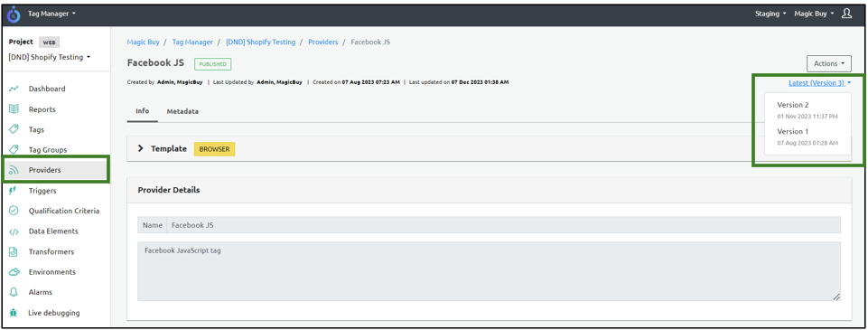Screen dimensions: 868x330
Task: Open the user profile icon
Action: [x=846, y=14]
